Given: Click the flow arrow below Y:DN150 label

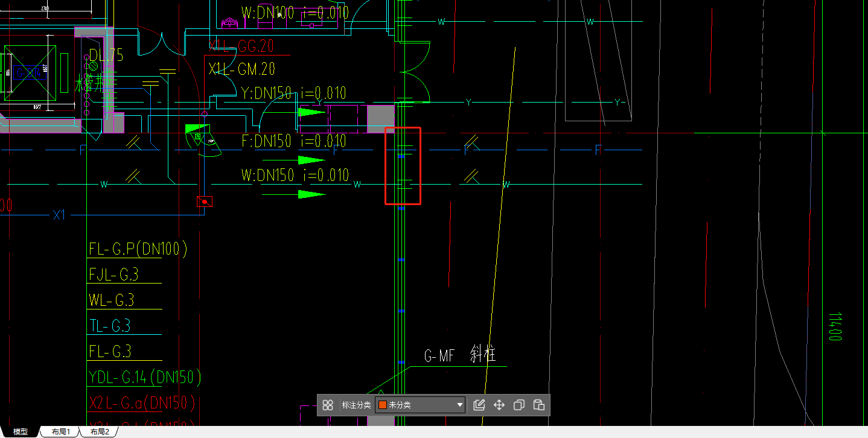Looking at the screenshot, I should pos(313,112).
